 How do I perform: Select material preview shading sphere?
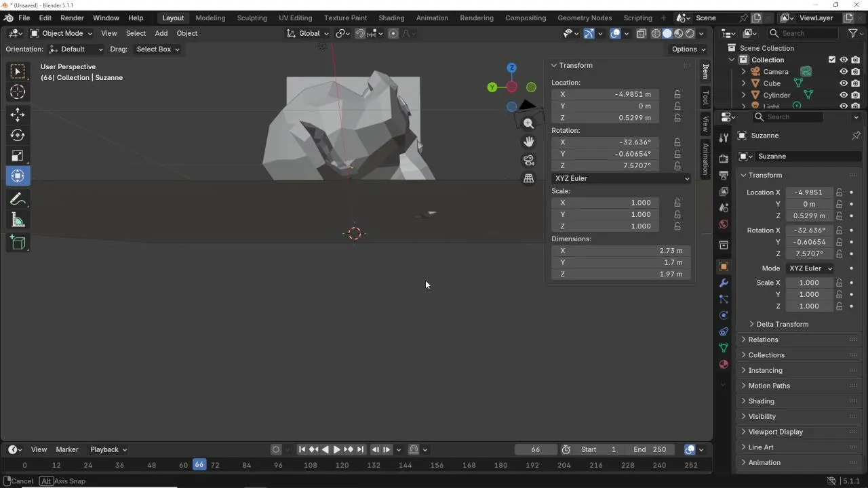pos(679,33)
